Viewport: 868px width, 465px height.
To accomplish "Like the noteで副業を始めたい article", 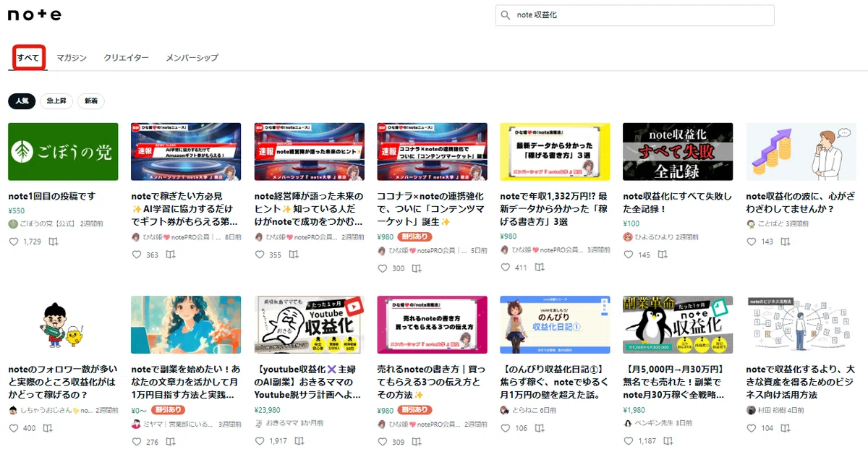I will coord(137,442).
